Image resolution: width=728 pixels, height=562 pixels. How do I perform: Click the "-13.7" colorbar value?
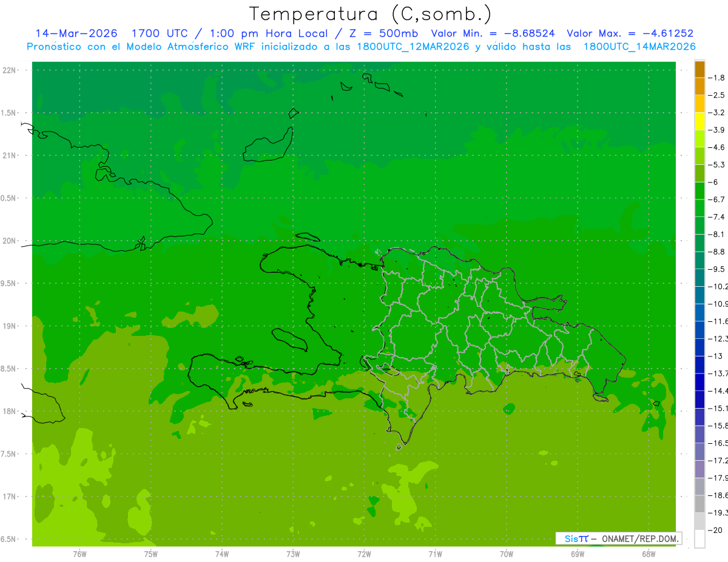pos(718,373)
